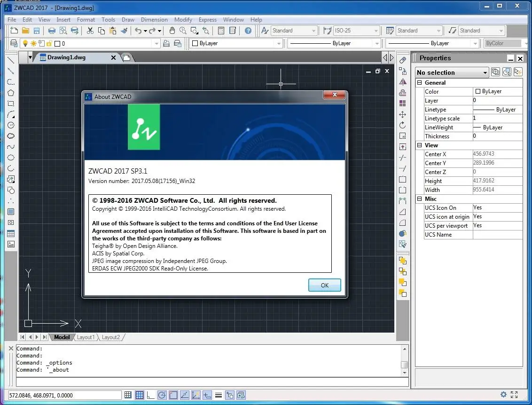Toggle the Grid display in the status bar
Image resolution: width=532 pixels, height=405 pixels.
tap(140, 395)
